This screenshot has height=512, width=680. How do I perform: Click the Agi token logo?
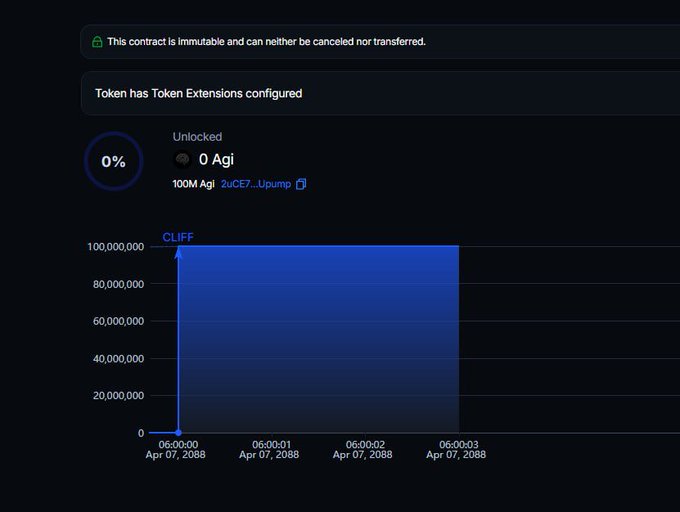[182, 160]
